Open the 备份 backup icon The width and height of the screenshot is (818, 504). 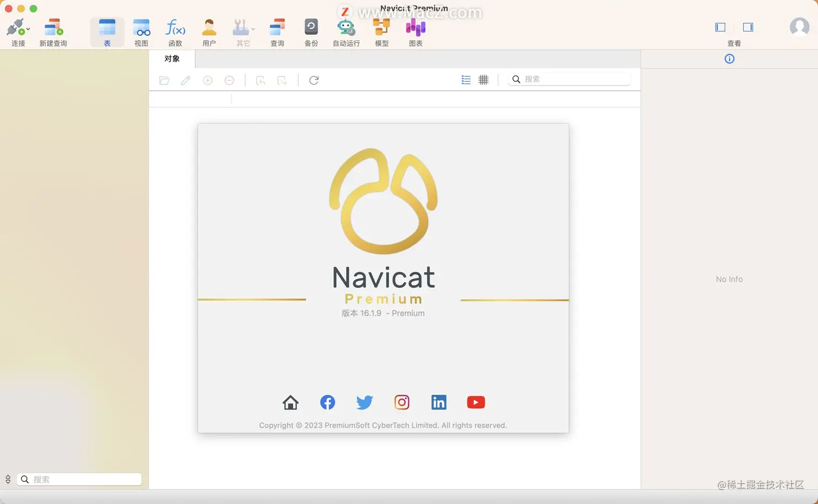pos(311,27)
